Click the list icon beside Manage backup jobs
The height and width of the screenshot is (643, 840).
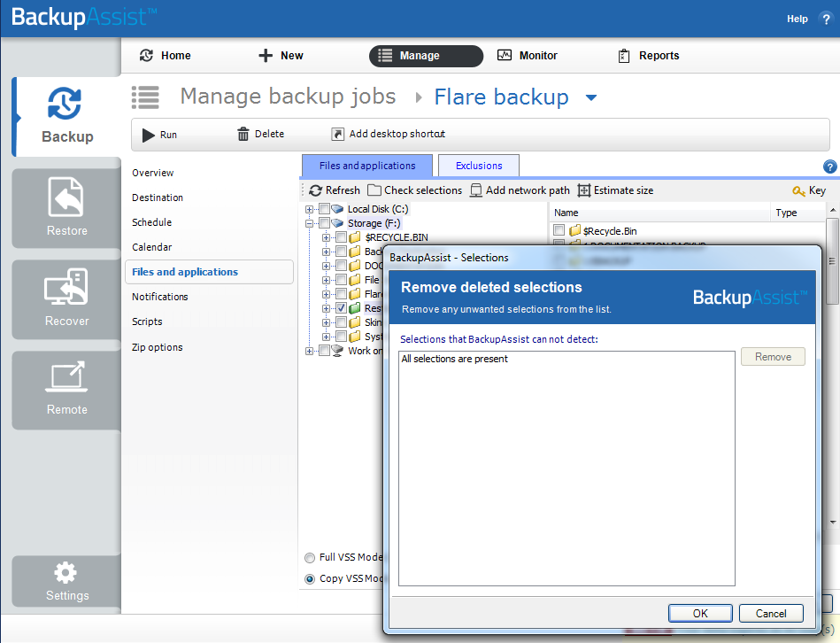[146, 97]
